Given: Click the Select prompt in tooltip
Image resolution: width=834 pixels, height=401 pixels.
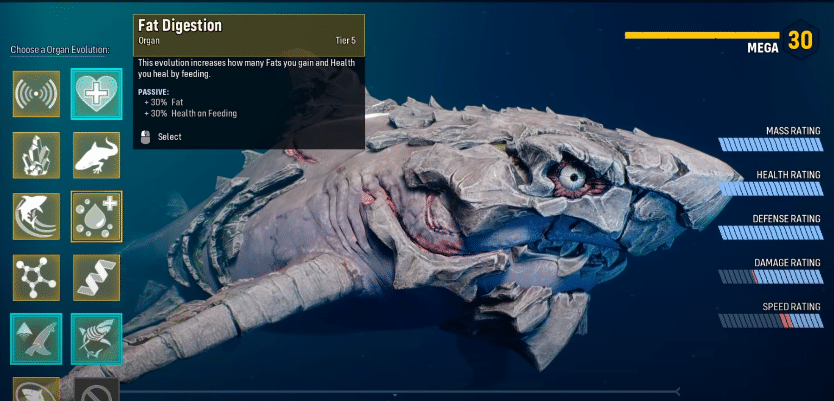Looking at the screenshot, I should pos(169,137).
